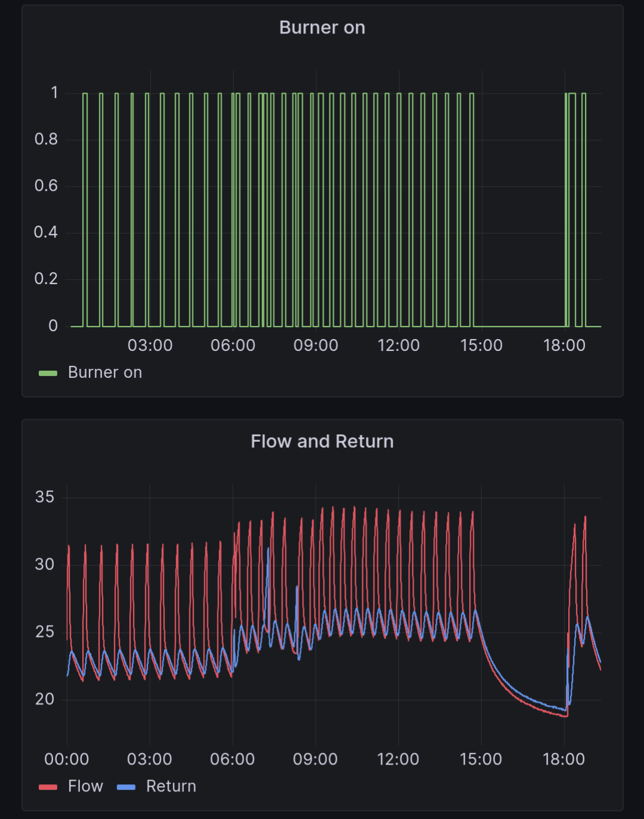Click the 03:00 tick in Burner on chart
The image size is (644, 819).
(150, 345)
